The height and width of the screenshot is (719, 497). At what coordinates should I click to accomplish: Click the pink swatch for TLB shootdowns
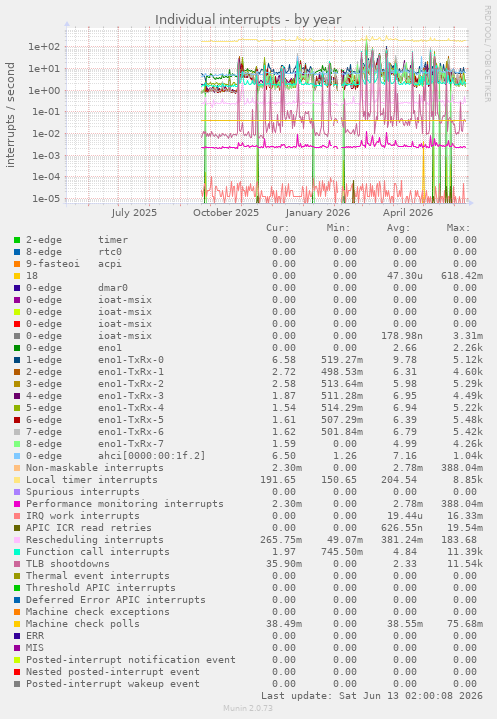(17, 564)
